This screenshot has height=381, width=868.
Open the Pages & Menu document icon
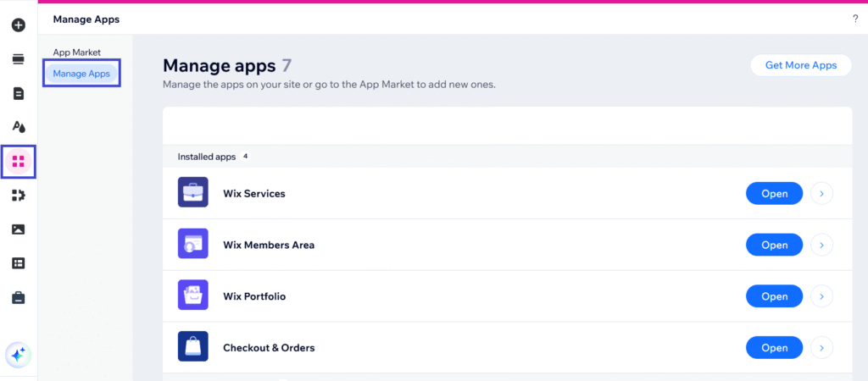click(18, 93)
